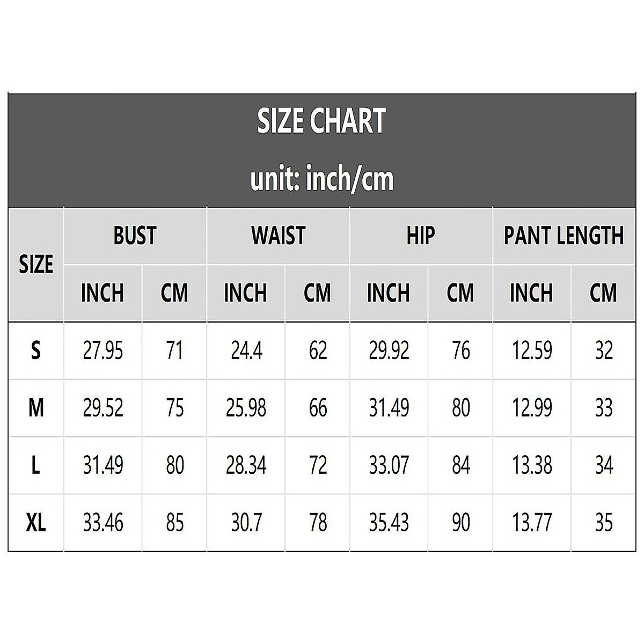Select the M size row label
Image resolution: width=644 pixels, height=644 pixels.
[35, 408]
